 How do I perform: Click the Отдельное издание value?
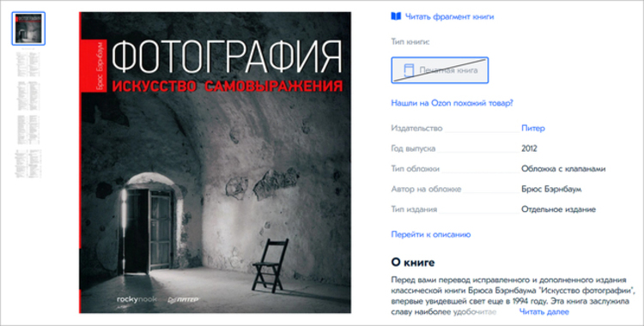tap(558, 209)
